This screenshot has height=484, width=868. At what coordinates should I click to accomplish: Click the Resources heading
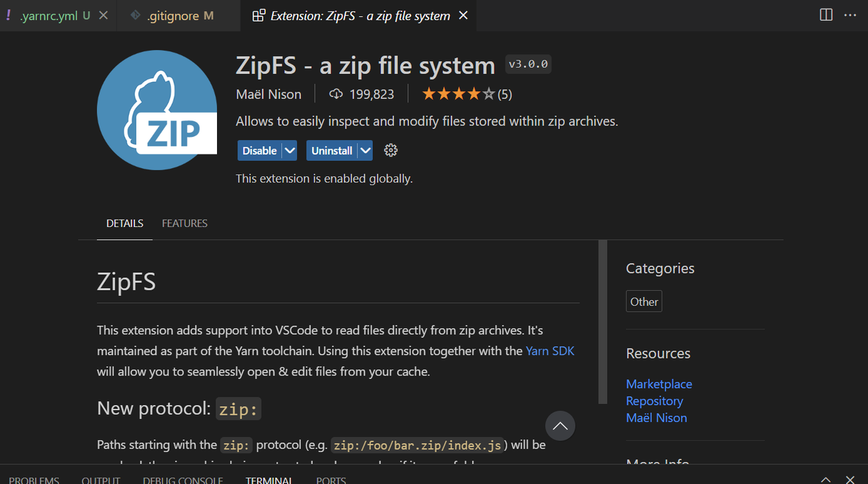pos(658,353)
